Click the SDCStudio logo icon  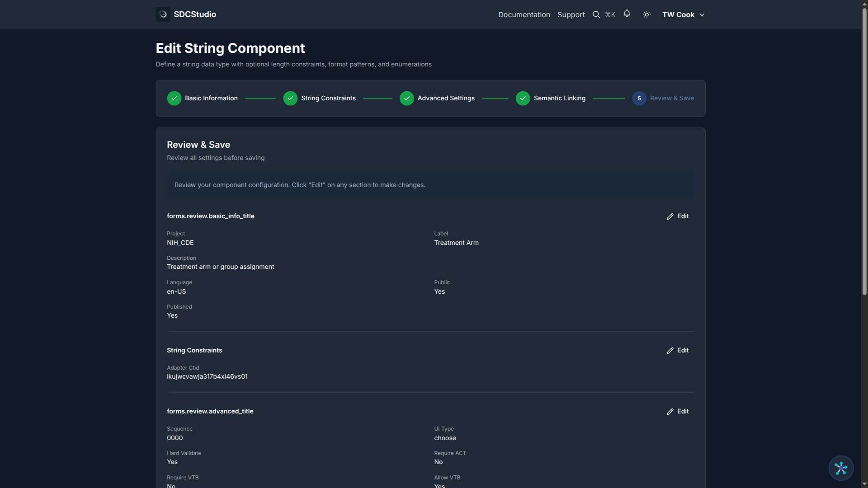163,14
